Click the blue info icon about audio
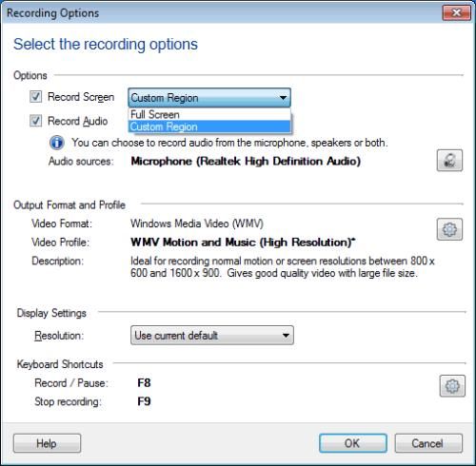Viewport: 476px width, 466px height. coord(57,143)
